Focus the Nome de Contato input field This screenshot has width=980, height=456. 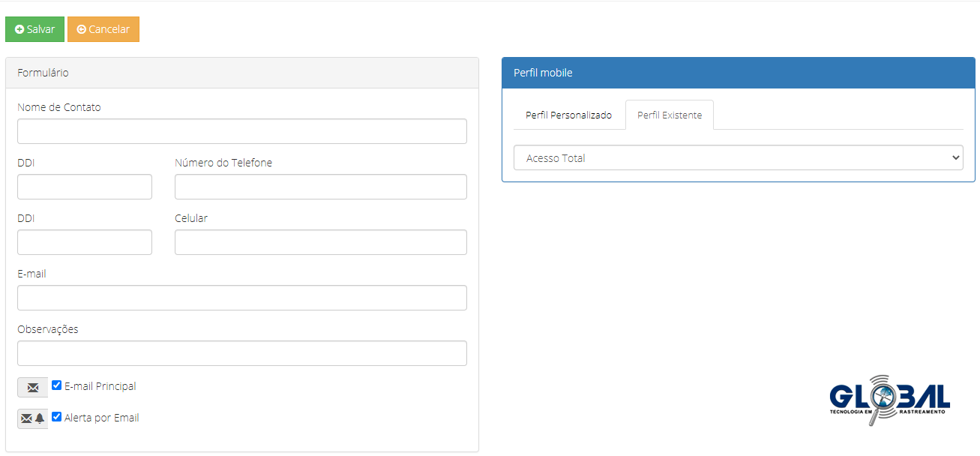click(x=241, y=131)
